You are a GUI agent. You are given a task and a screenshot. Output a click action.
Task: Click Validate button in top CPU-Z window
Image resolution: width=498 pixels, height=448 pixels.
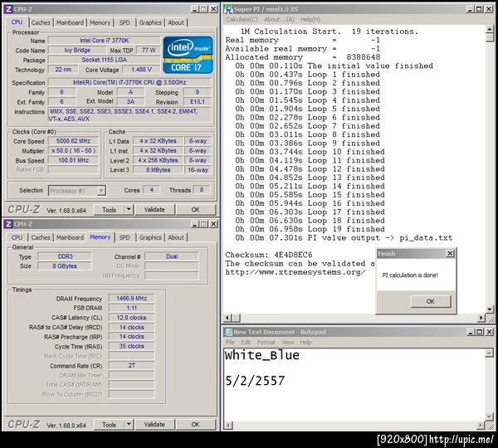pyautogui.click(x=154, y=210)
